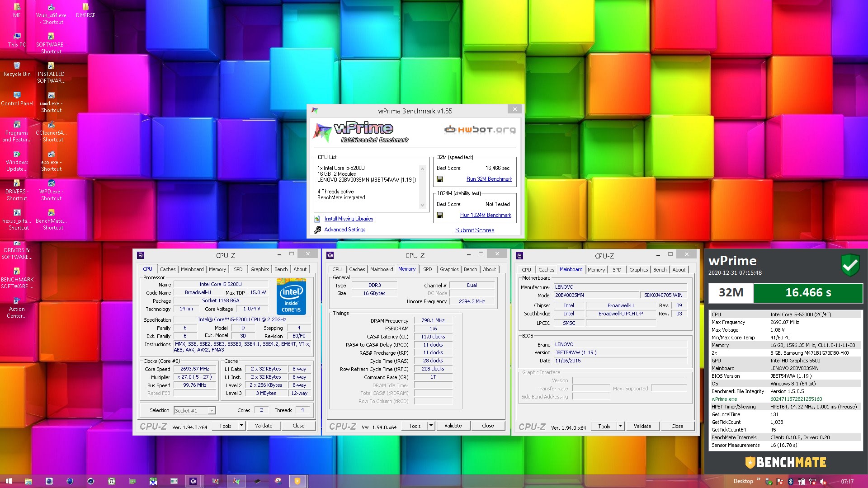Click the 32M label box in BenchMate

pos(731,293)
